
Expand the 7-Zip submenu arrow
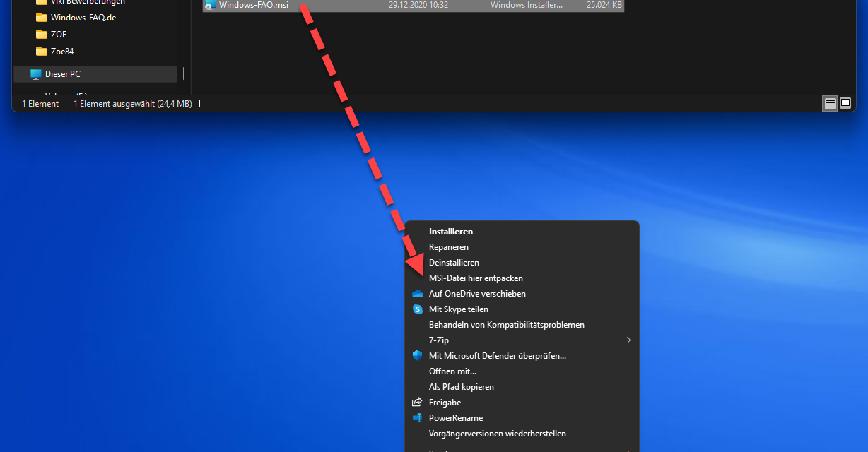tap(628, 340)
